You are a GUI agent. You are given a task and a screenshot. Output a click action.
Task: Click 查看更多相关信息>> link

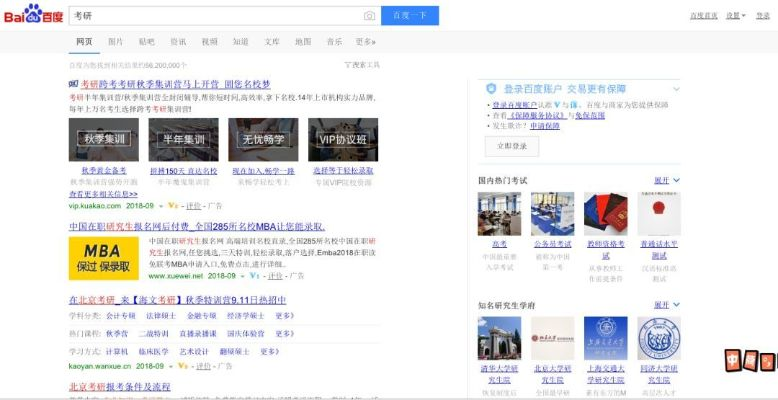[103, 194]
